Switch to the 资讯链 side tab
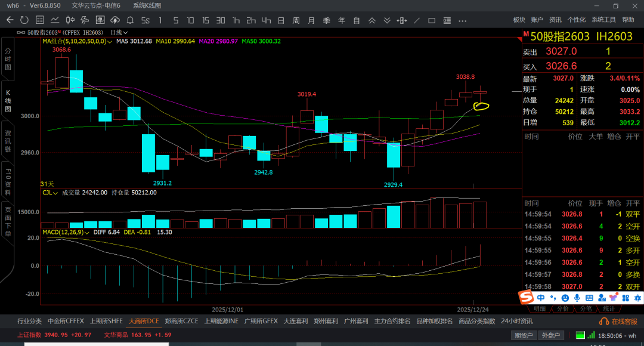The height and width of the screenshot is (346, 644). point(8,141)
